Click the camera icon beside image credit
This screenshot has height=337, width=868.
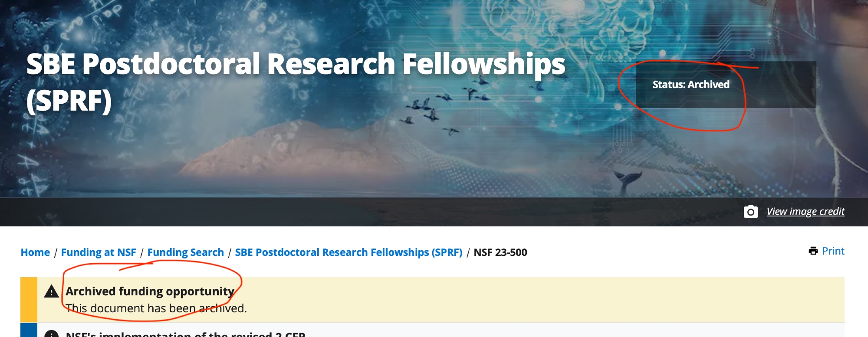750,212
